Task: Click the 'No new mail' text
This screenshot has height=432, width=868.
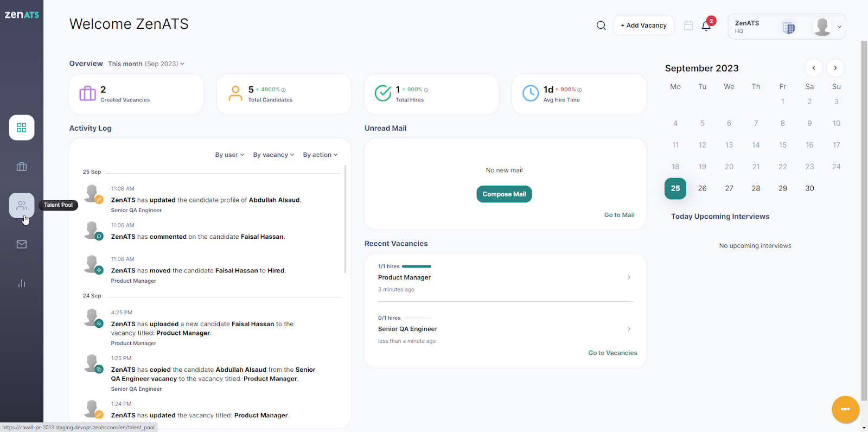Action: pos(504,170)
